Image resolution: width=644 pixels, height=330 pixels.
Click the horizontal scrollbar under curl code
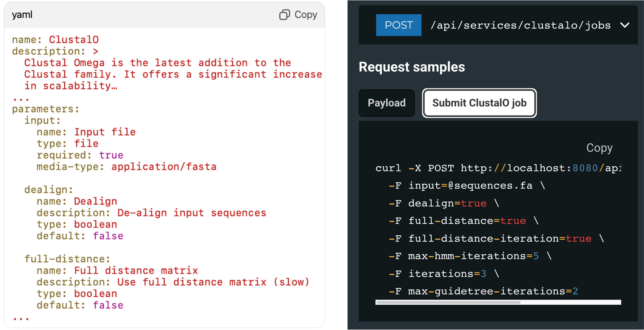pos(448,302)
